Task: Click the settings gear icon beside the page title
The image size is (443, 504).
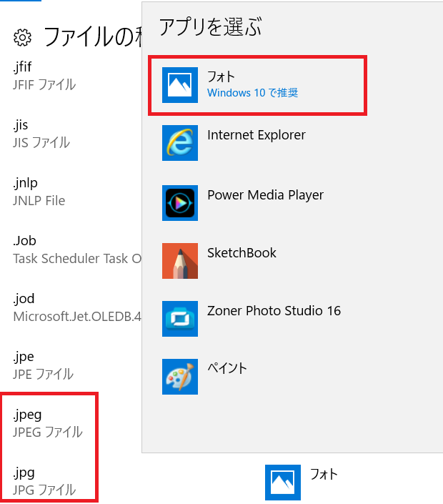Action: tap(22, 38)
